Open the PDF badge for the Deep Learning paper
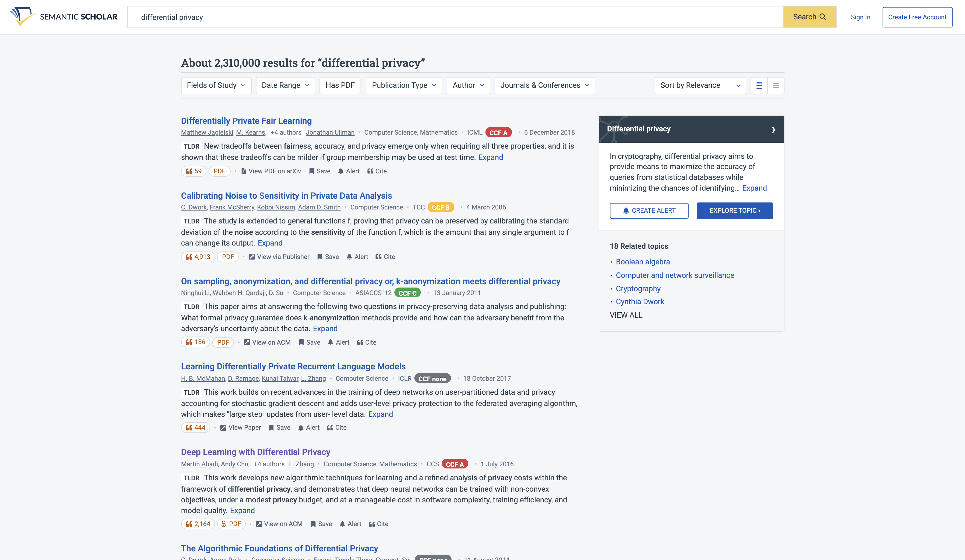This screenshot has width=965, height=560. coord(231,524)
